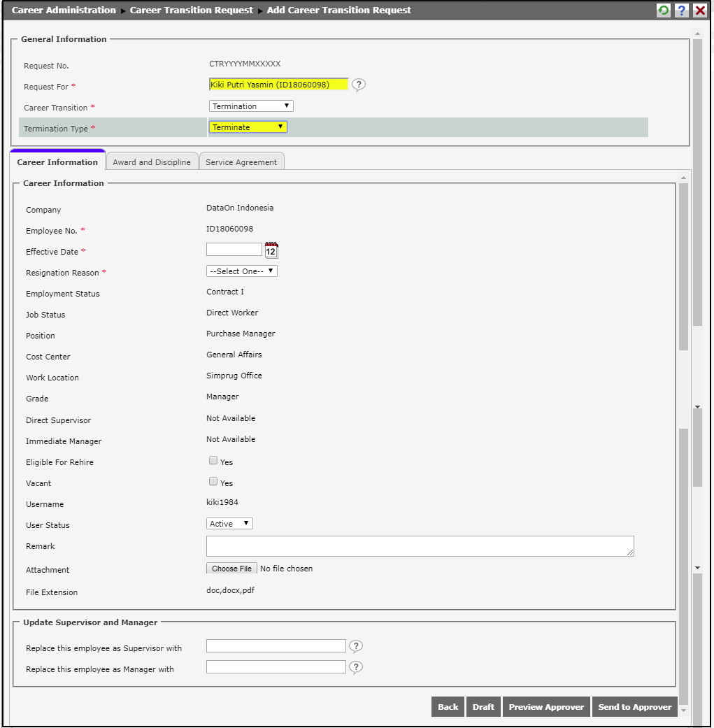Click lookup icon for Supervisor replacement
Image resolution: width=714 pixels, height=728 pixels.
click(356, 646)
